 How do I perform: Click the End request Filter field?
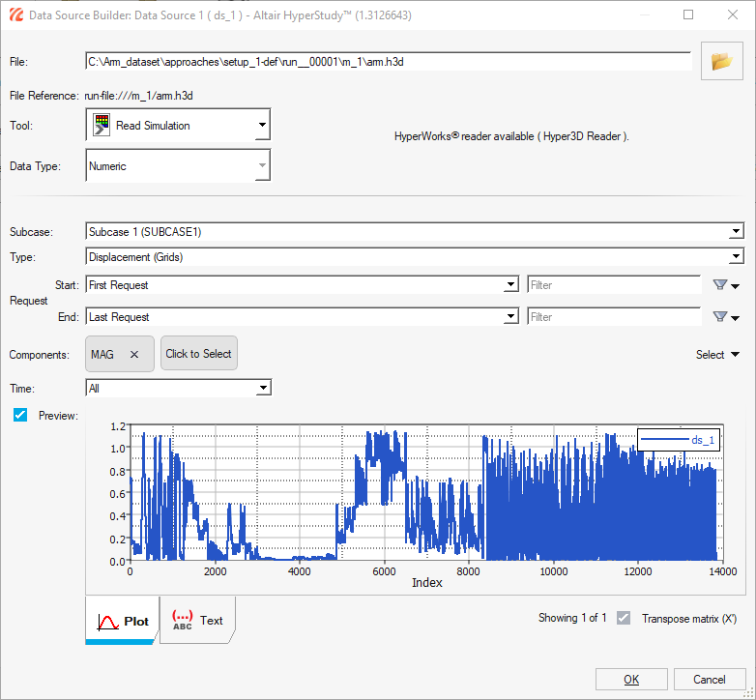coord(614,317)
